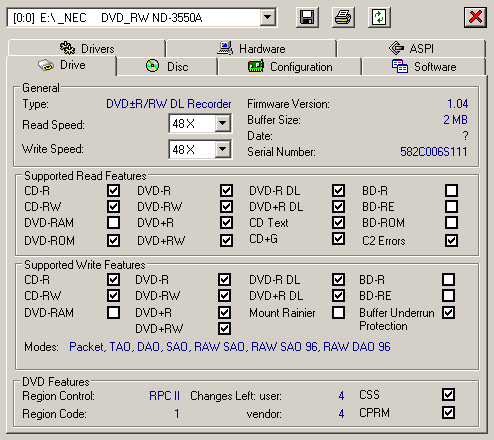Toggle DVD-ROM read feature checkbox
Screen dimensions: 494x440
pos(113,240)
